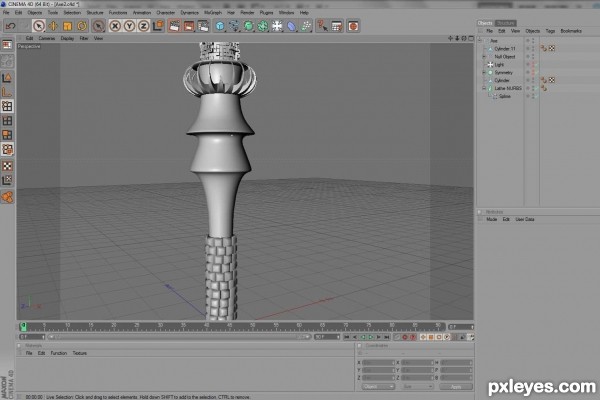Select the Cylinder 11 object
This screenshot has height=400, width=600.
coord(505,49)
